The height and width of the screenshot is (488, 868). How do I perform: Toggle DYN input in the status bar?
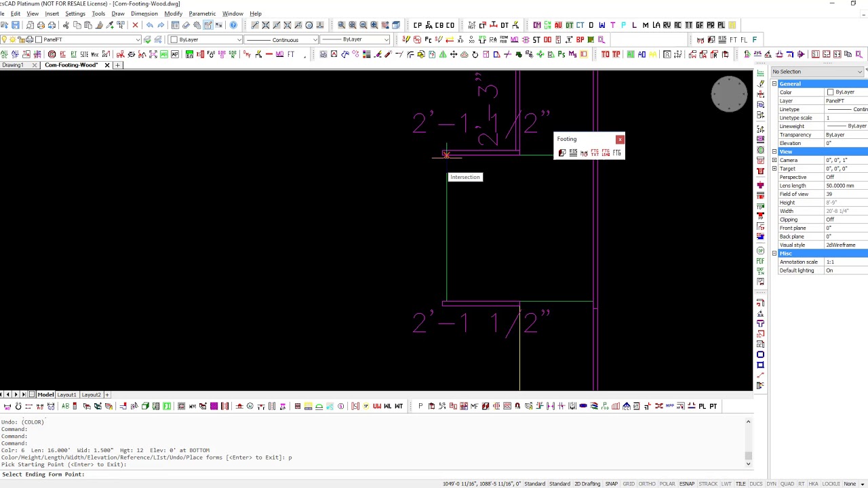point(772,484)
